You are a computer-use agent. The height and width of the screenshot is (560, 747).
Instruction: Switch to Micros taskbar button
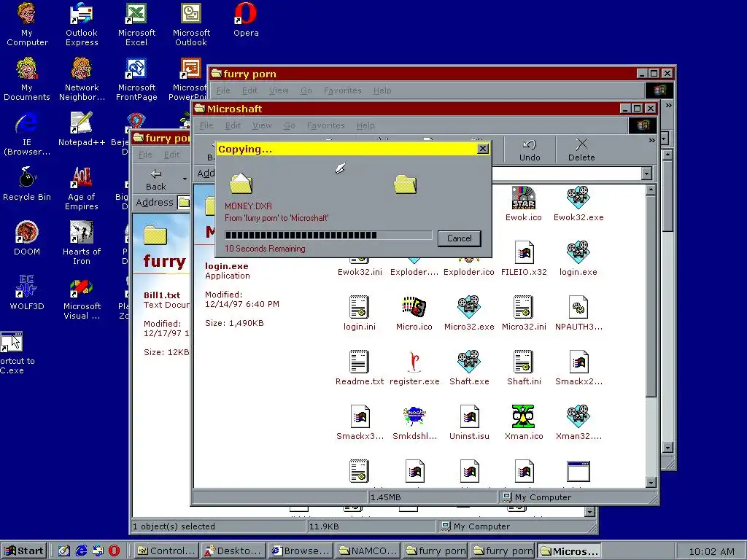(569, 551)
